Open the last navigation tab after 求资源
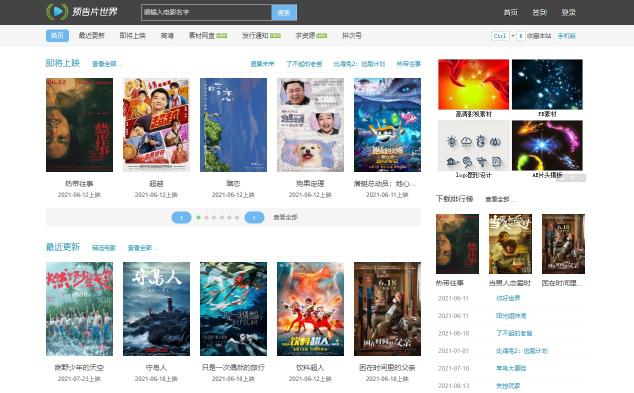The image size is (634, 393). point(352,36)
